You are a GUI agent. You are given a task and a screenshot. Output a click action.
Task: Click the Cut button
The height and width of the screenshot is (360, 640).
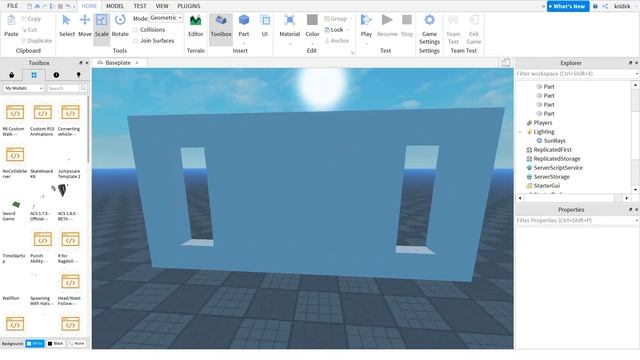coord(29,30)
